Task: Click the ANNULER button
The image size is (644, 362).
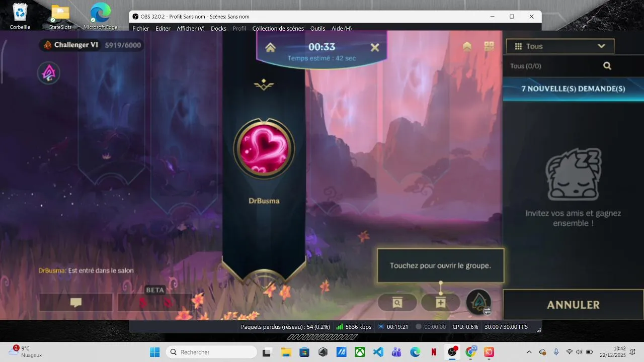Action: 573,305
